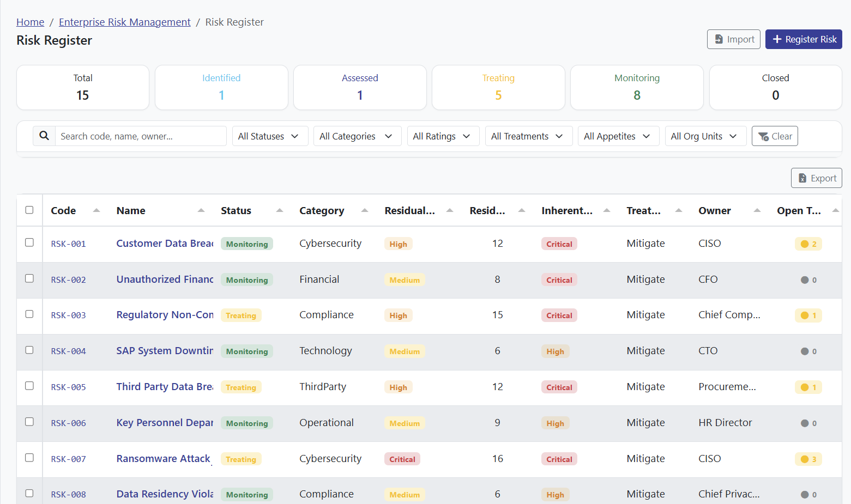The image size is (851, 504).
Task: Clear all applied filters
Action: [775, 136]
